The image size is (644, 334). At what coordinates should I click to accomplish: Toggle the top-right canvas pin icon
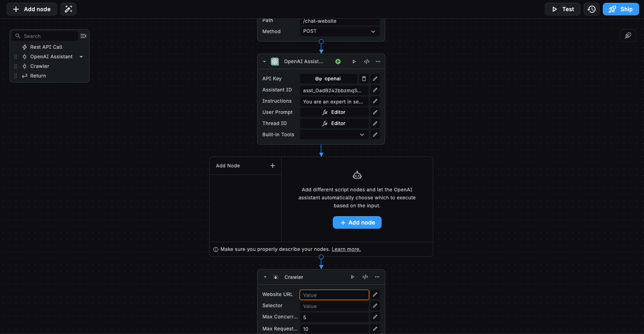click(x=628, y=36)
